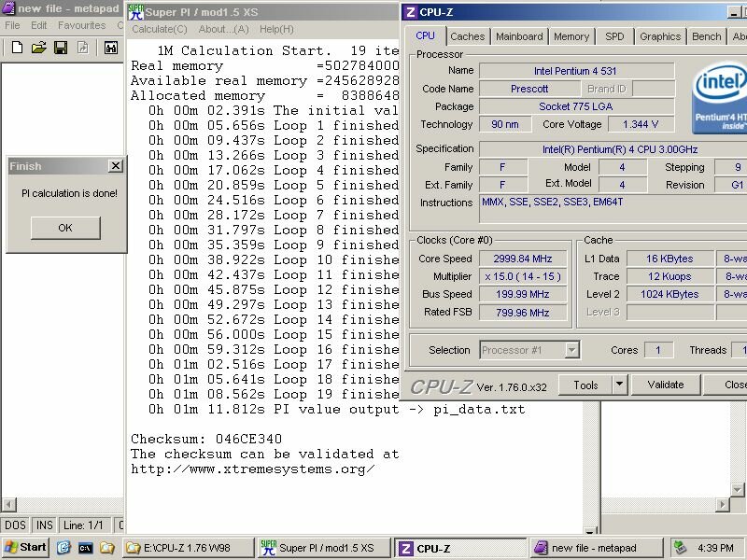Click the command prompt quick launch icon
The width and height of the screenshot is (747, 560).
tap(85, 548)
